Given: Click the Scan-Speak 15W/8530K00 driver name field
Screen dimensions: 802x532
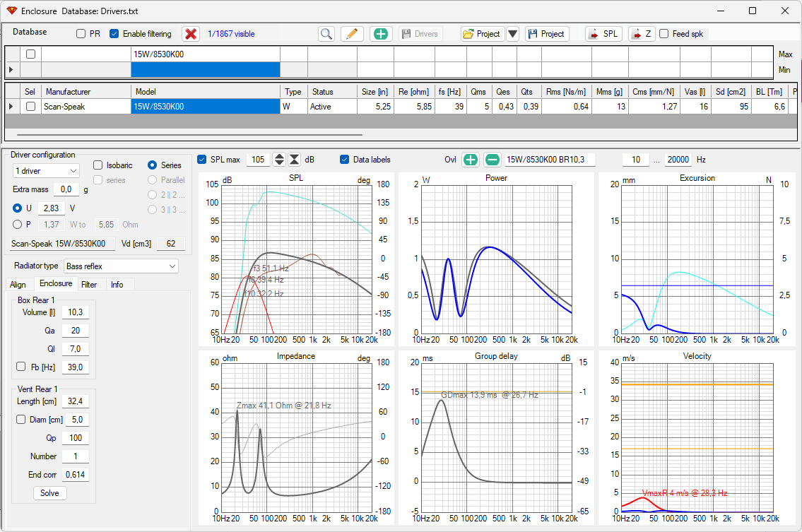Looking at the screenshot, I should click(x=61, y=244).
